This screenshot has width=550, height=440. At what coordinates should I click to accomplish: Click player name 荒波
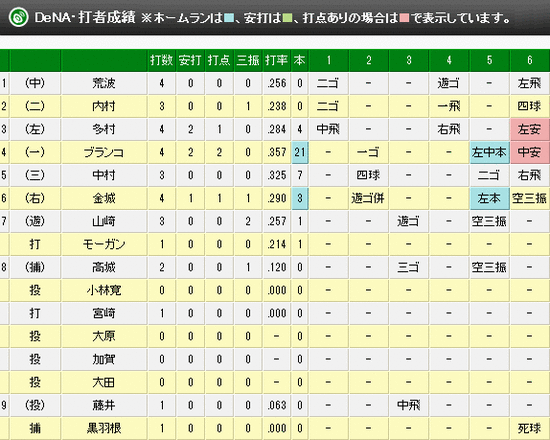pyautogui.click(x=104, y=83)
